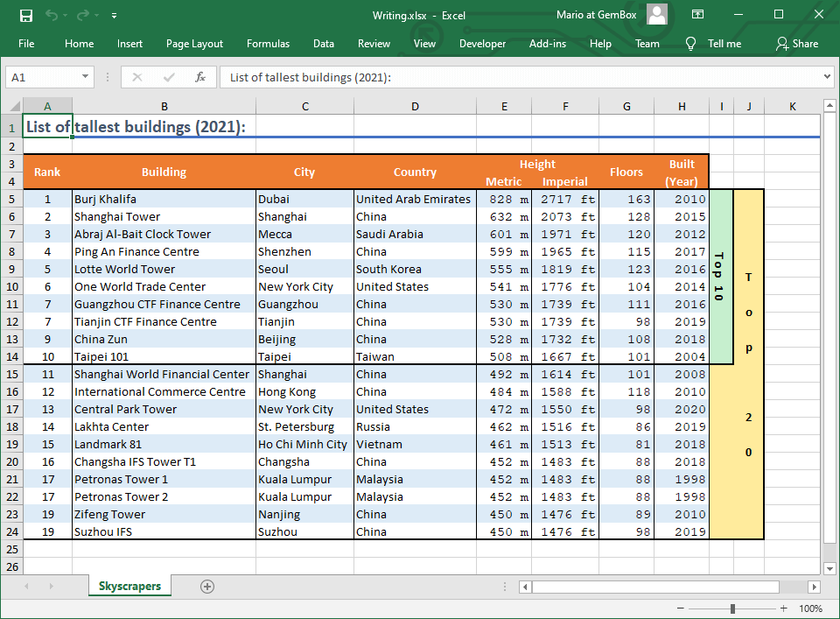Click the zoom slider handle

[732, 608]
